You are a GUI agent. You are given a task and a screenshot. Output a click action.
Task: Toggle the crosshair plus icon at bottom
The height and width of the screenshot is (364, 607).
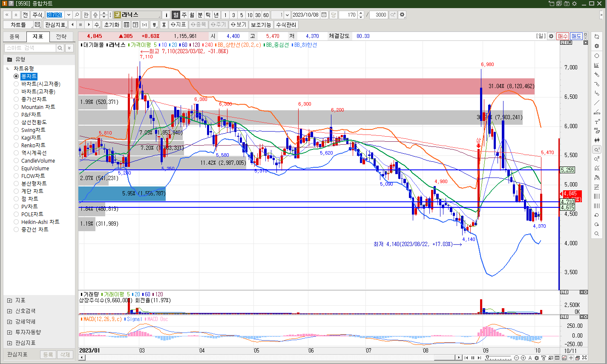(571, 358)
